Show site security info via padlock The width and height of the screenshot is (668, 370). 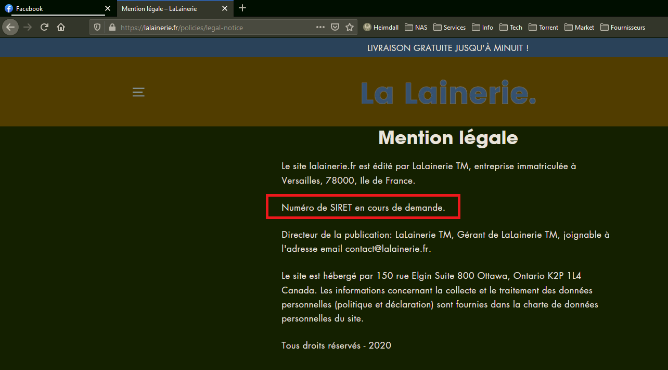point(112,27)
